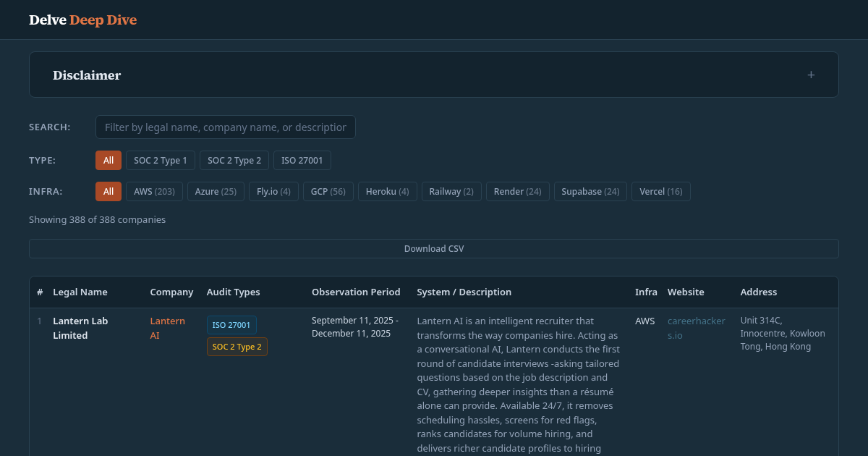The height and width of the screenshot is (456, 868).
Task: Click the Delve Deep Dive header logo
Action: coord(82,20)
